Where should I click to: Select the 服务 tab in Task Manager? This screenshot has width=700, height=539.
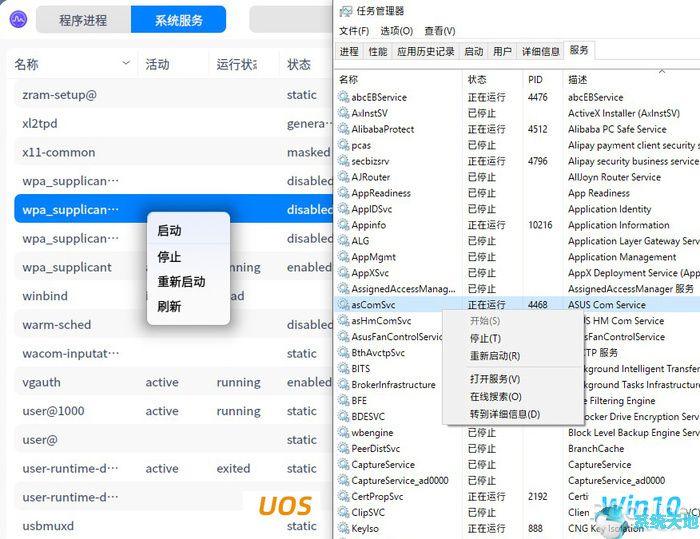579,50
